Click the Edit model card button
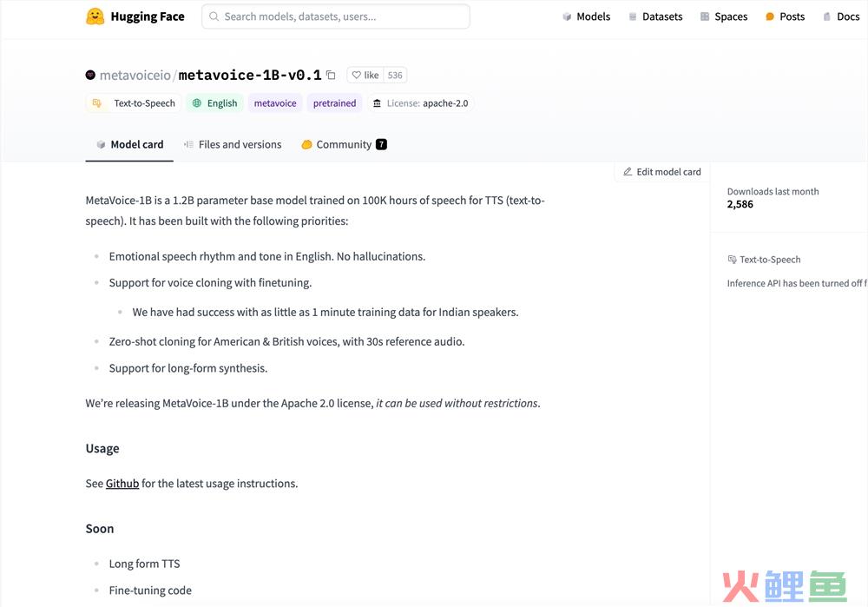This screenshot has height=607, width=868. pos(662,172)
